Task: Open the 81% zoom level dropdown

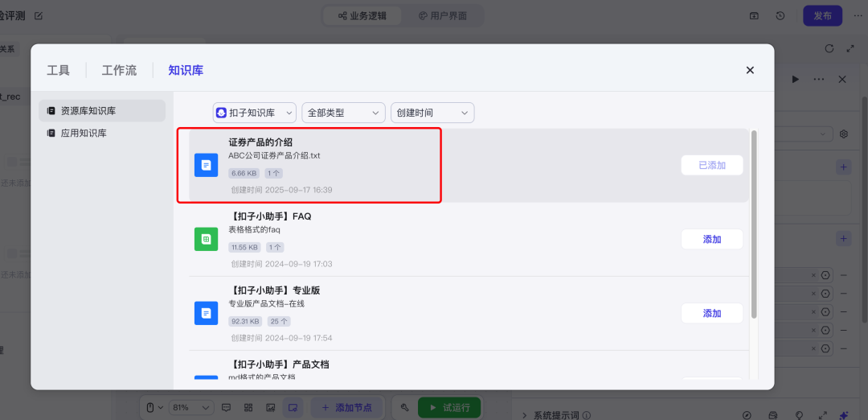Action: [x=191, y=407]
